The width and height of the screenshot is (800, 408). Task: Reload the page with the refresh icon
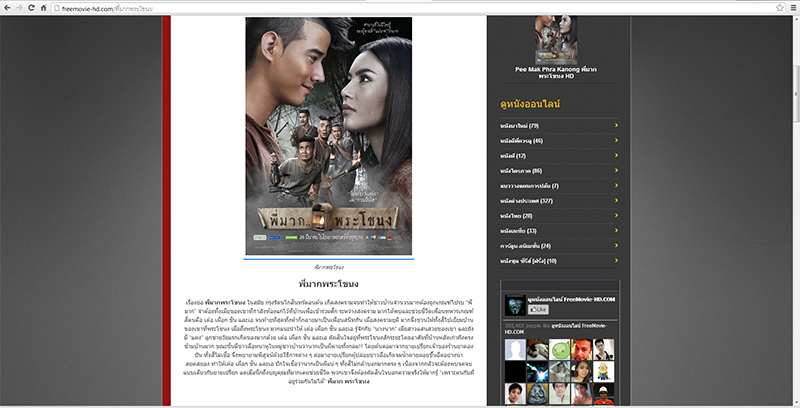[x=32, y=8]
